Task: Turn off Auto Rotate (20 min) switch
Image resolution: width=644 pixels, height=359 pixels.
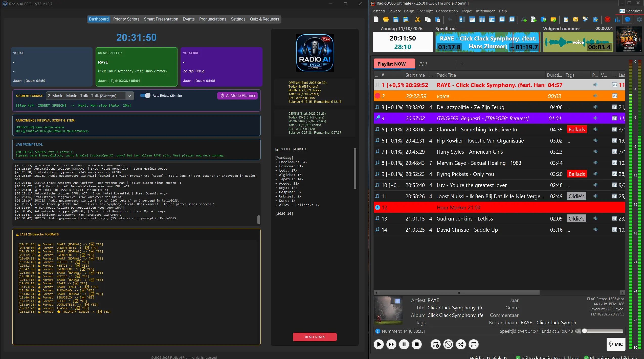Action: [x=145, y=95]
